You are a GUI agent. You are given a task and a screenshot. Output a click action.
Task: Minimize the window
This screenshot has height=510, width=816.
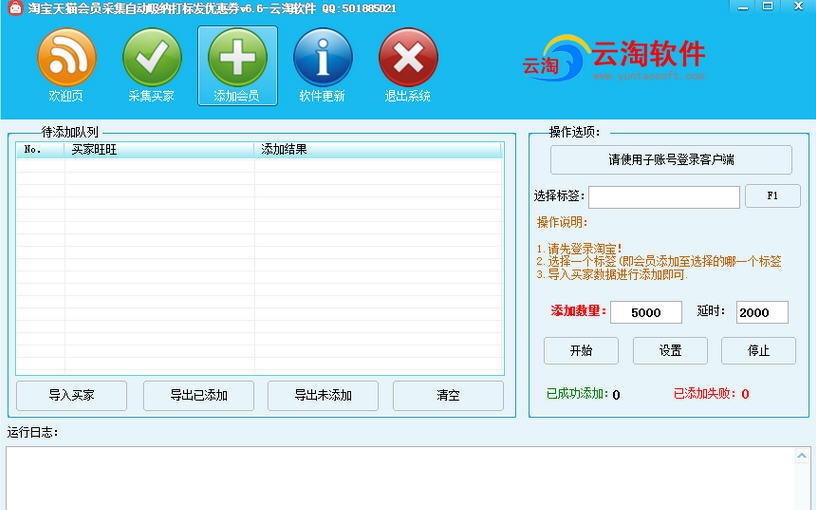click(743, 7)
